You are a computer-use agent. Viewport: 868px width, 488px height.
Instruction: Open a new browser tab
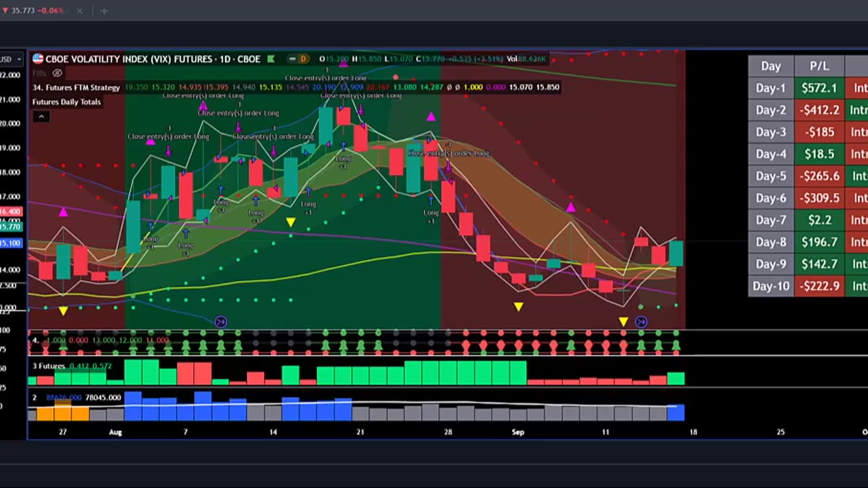click(104, 11)
